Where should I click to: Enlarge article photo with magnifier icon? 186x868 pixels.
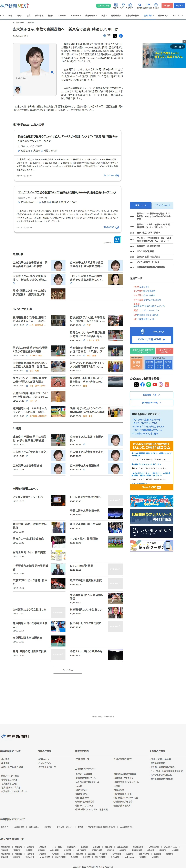coord(52,72)
